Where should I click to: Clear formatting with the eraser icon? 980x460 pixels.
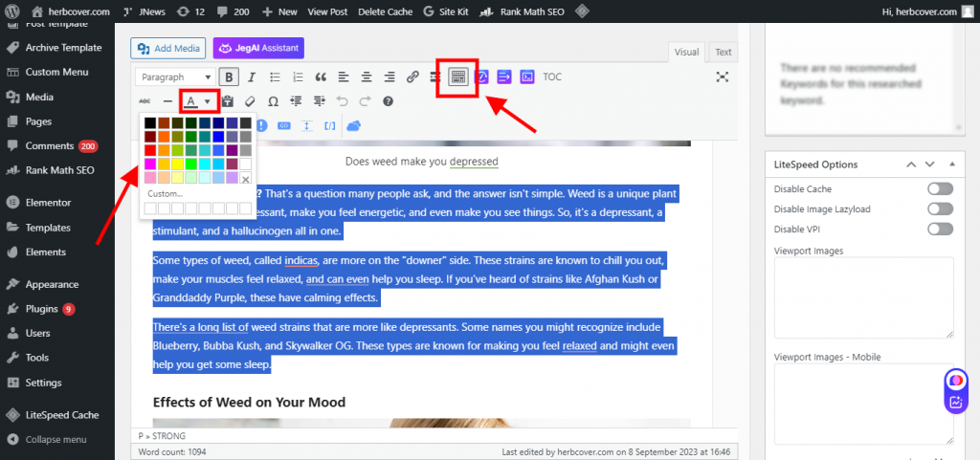250,101
